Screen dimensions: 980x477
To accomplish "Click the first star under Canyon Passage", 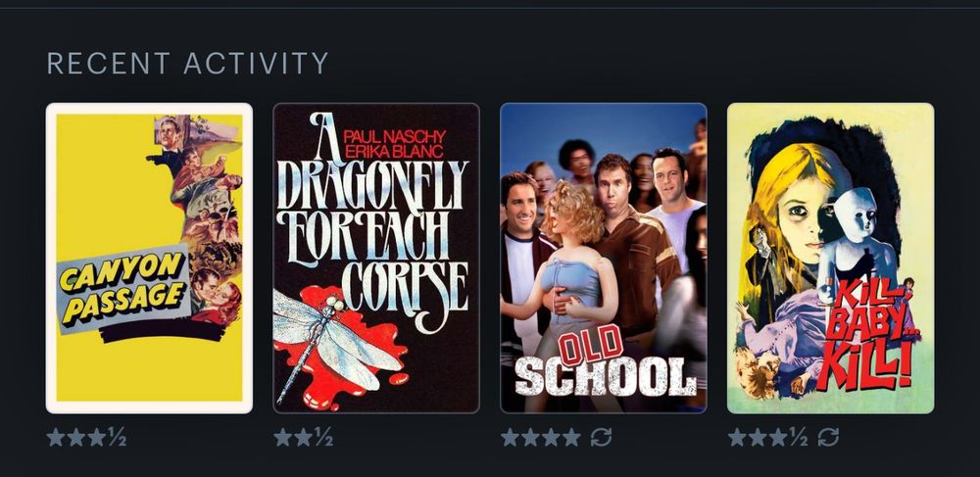I will click(x=56, y=437).
